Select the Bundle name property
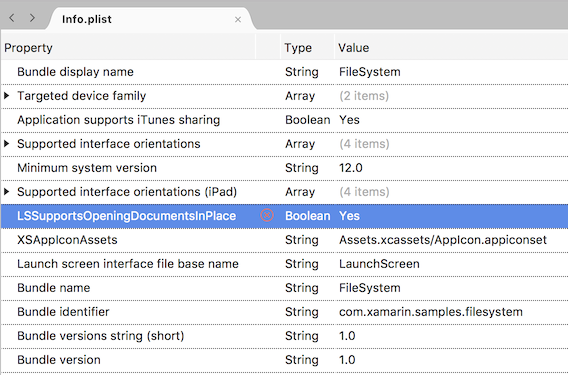568x375 pixels. (54, 288)
